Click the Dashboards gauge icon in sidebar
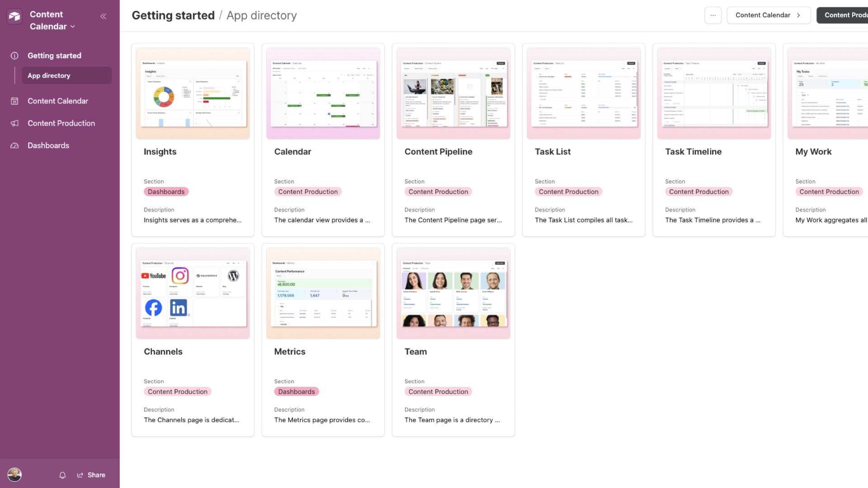The height and width of the screenshot is (488, 868). coord(14,145)
